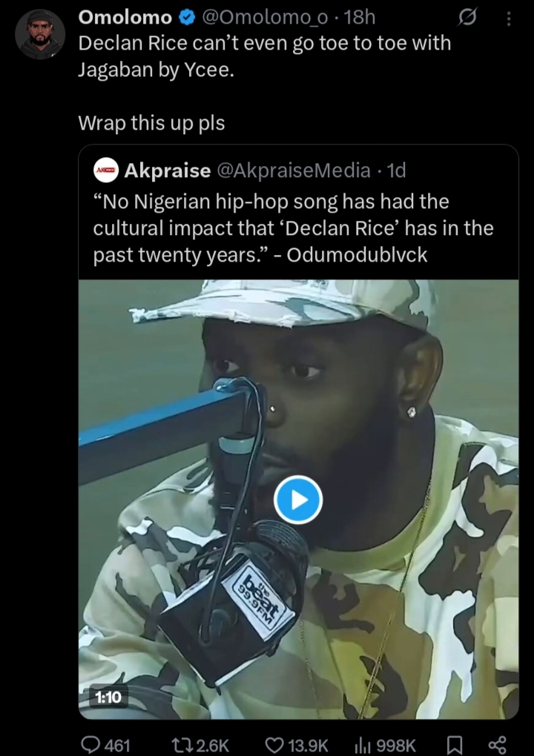Open quoted tweet text about Declan Rice
534x756 pixels.
293,228
